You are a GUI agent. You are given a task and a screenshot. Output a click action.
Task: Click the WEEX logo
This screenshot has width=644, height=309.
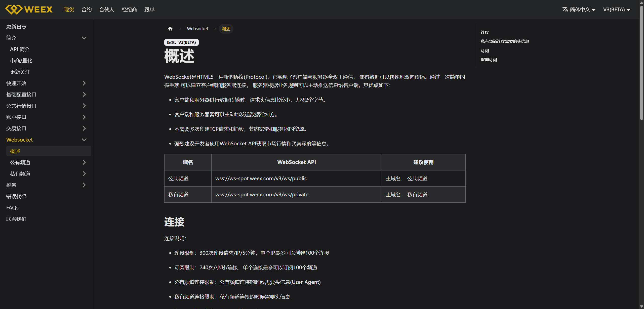coord(29,10)
